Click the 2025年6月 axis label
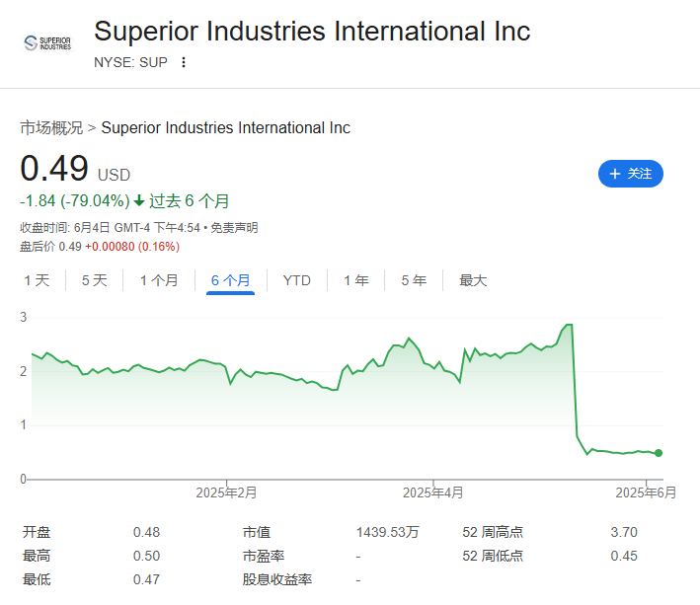 pyautogui.click(x=646, y=492)
